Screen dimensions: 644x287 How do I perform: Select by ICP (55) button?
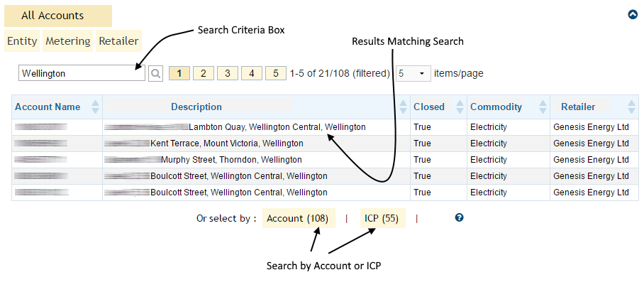tap(382, 219)
